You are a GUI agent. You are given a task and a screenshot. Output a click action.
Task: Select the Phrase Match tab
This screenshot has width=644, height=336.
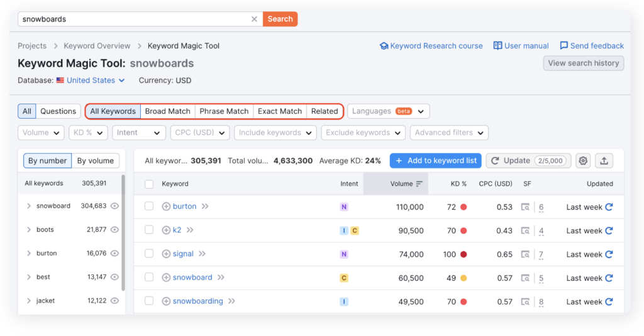click(224, 111)
